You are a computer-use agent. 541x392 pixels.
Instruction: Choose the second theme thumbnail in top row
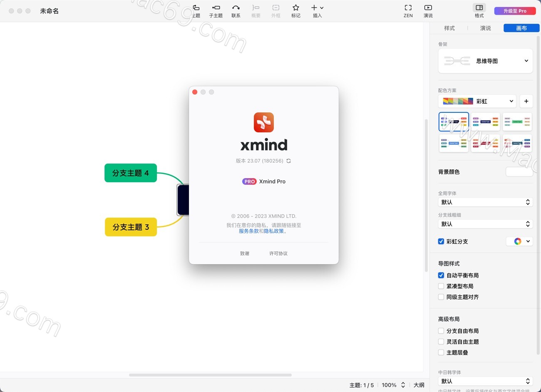(x=486, y=122)
